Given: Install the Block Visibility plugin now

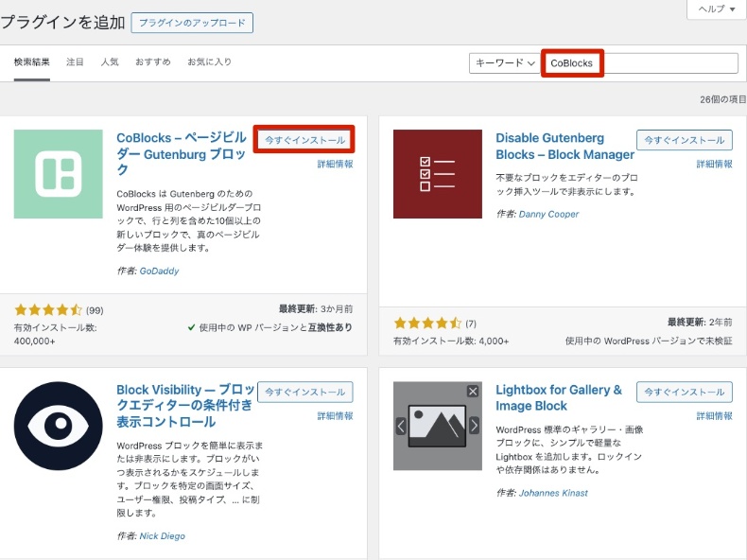Looking at the screenshot, I should click(304, 392).
